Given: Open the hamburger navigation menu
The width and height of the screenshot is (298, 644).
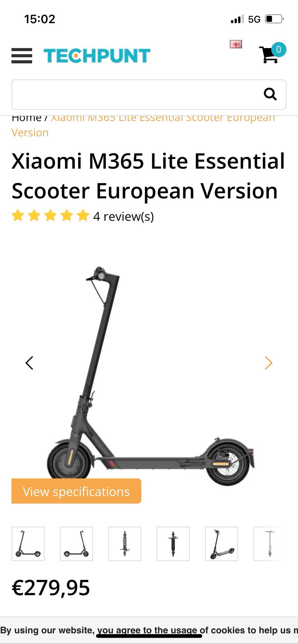Looking at the screenshot, I should pos(22,56).
